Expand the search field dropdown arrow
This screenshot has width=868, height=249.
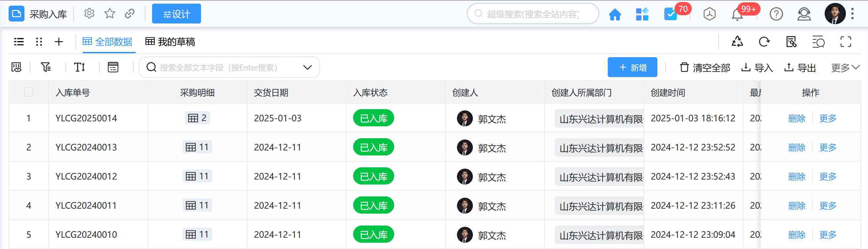[x=307, y=67]
